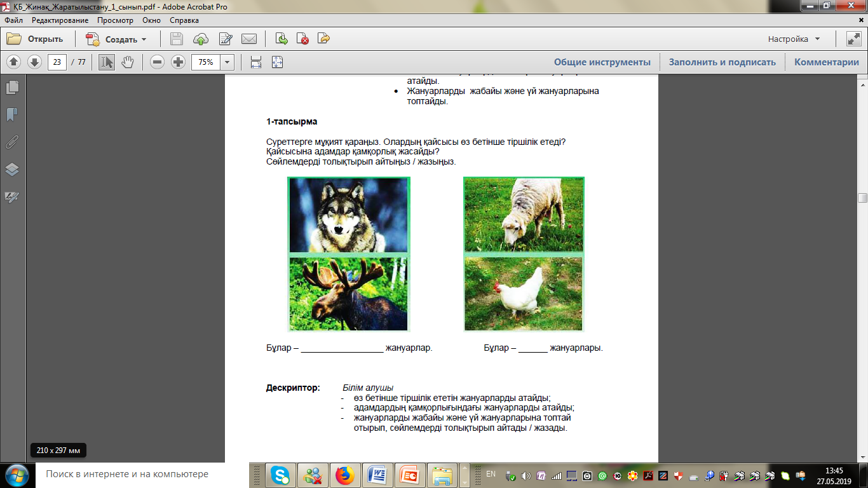Open the Просмотр menu

pyautogui.click(x=116, y=20)
